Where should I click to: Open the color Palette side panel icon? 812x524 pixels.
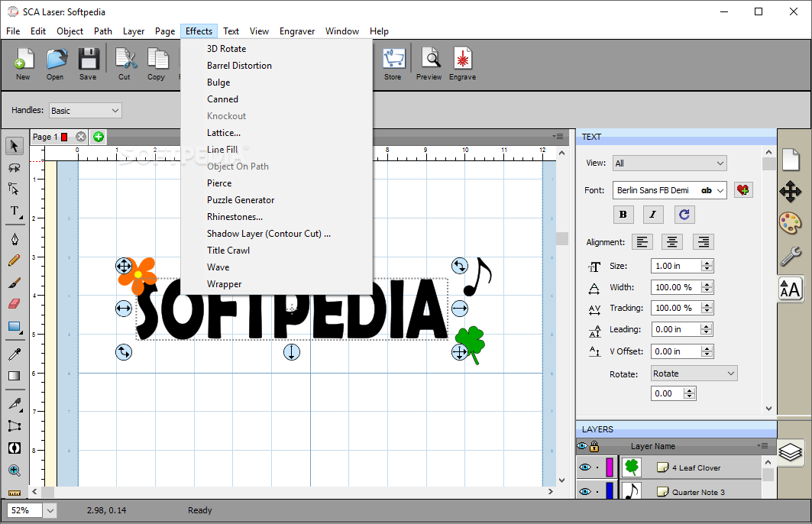tap(791, 223)
